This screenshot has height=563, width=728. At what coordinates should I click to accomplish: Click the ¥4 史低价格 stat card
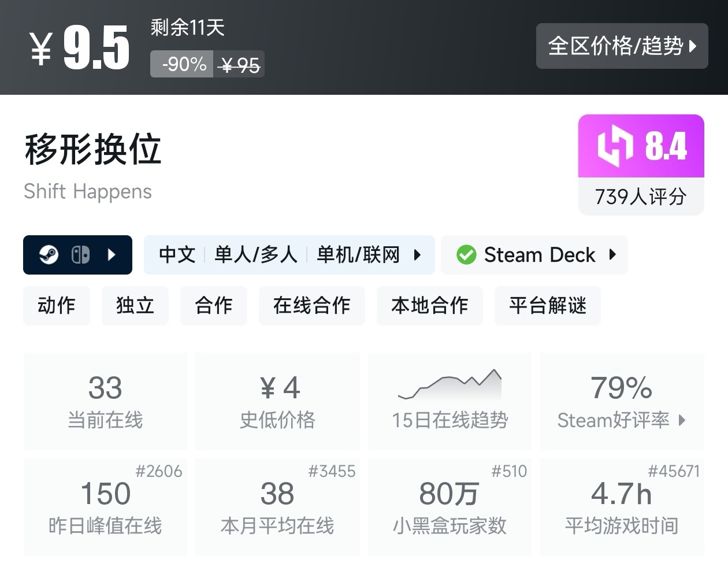coord(278,401)
